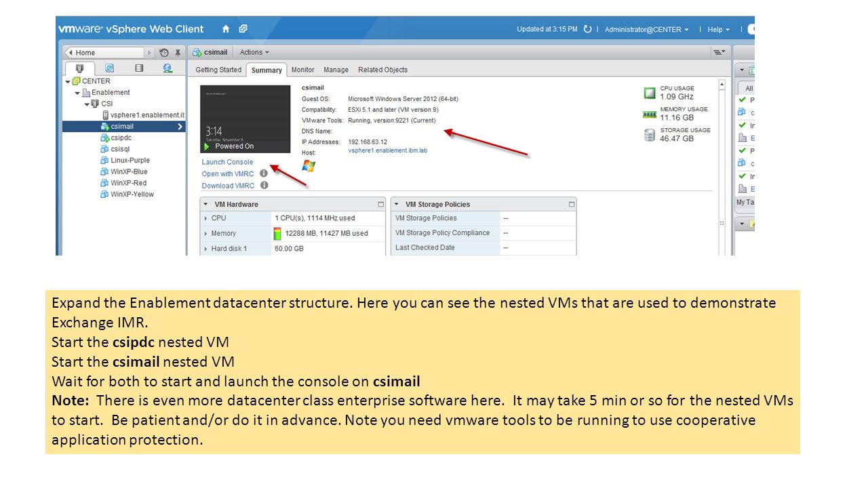Click the IP address 192.168.63.12 text
The height and width of the screenshot is (488, 868).
[368, 142]
